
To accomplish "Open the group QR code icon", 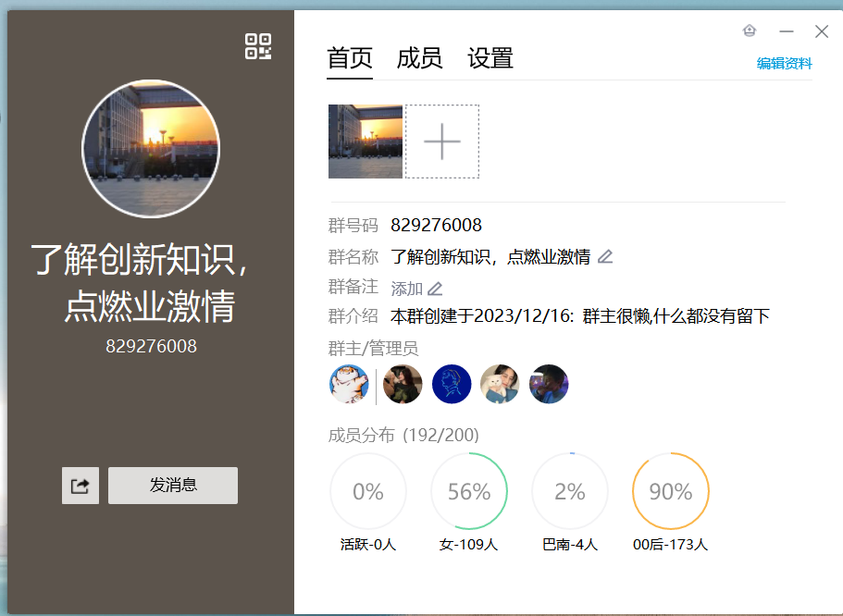I will pyautogui.click(x=258, y=46).
